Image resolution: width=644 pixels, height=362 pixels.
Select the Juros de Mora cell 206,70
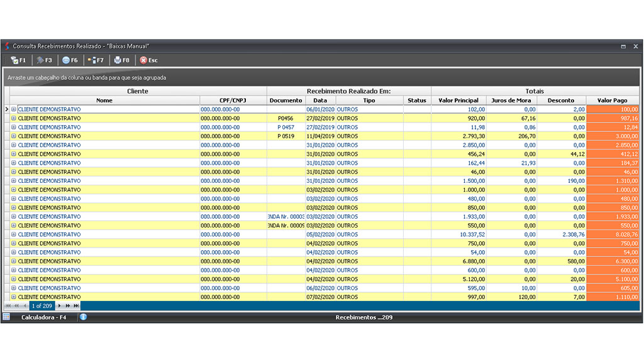[511, 136]
